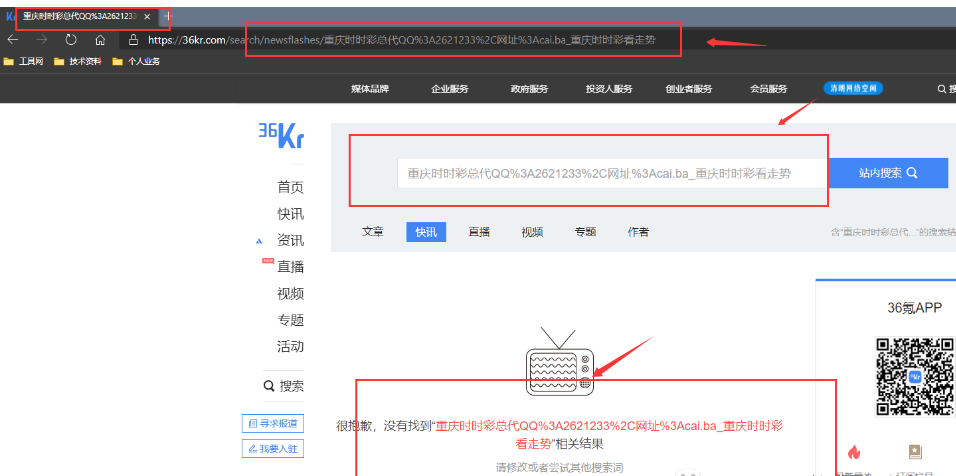Screen dimensions: 956x476
Task: Click the browser forward arrow
Action: 41,40
